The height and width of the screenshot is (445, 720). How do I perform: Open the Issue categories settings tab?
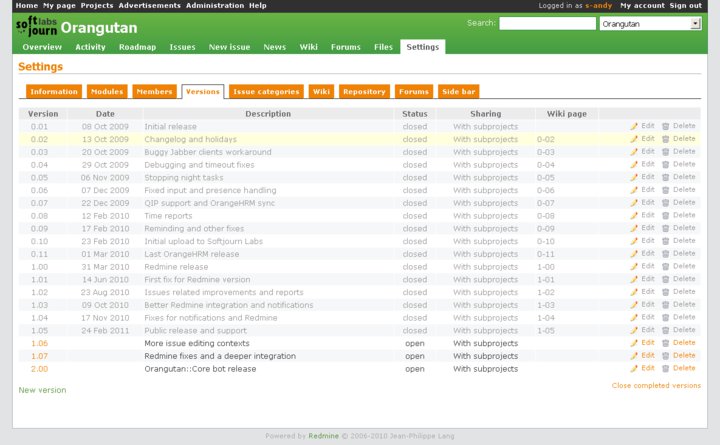(x=266, y=91)
